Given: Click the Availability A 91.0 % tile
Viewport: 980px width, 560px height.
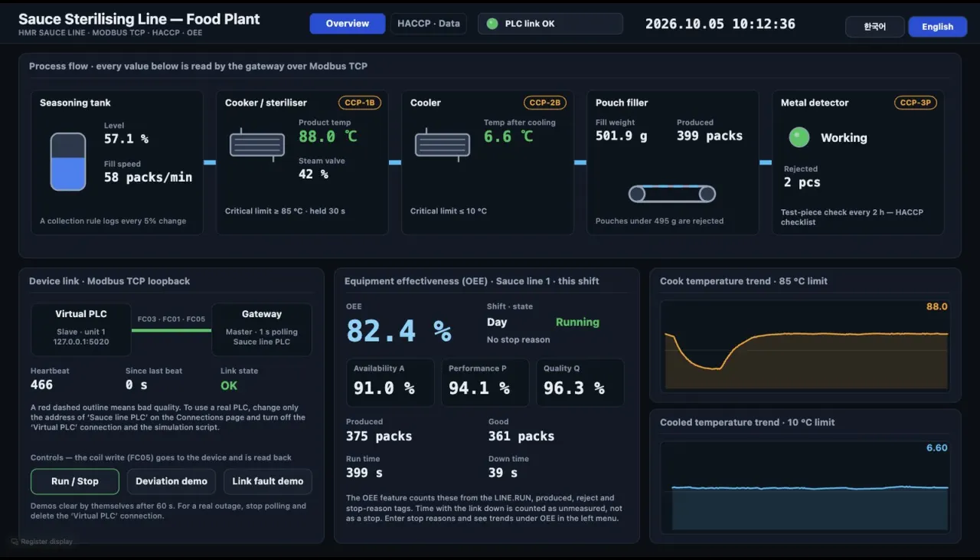Looking at the screenshot, I should point(390,382).
